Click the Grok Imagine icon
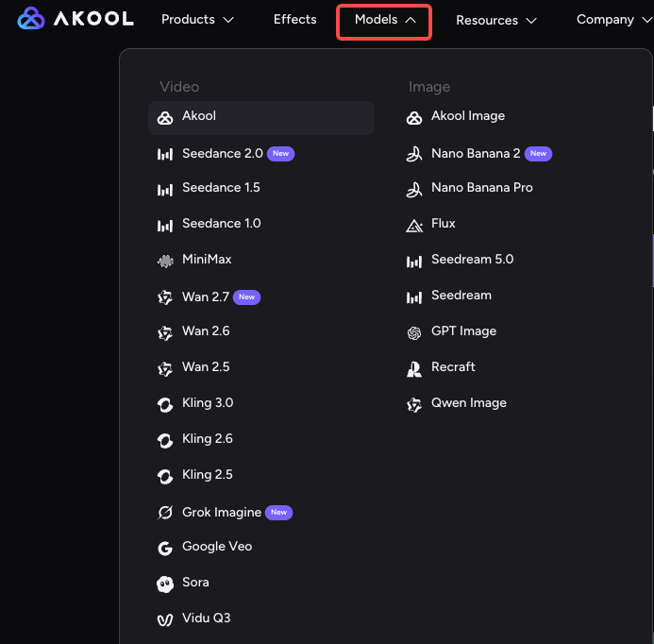This screenshot has height=644, width=654. [165, 513]
